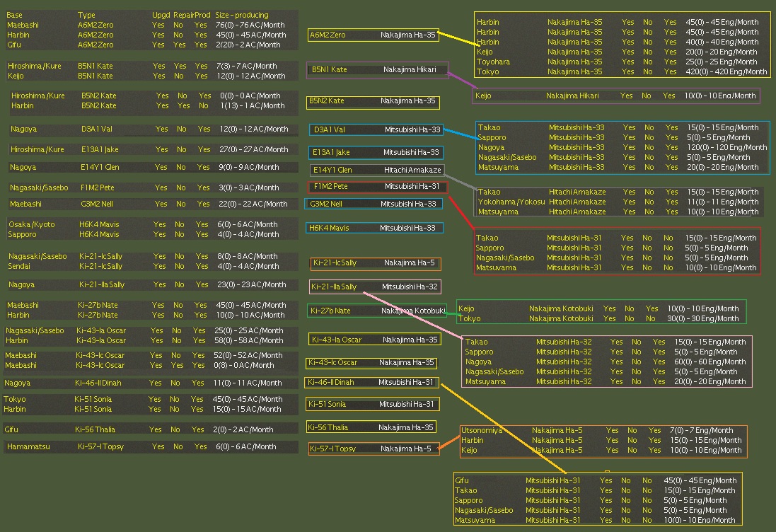The width and height of the screenshot is (776, 532).
Task: Select 'E14Y1 Glen' type in the Nagoya factory row
Action: [x=100, y=167]
